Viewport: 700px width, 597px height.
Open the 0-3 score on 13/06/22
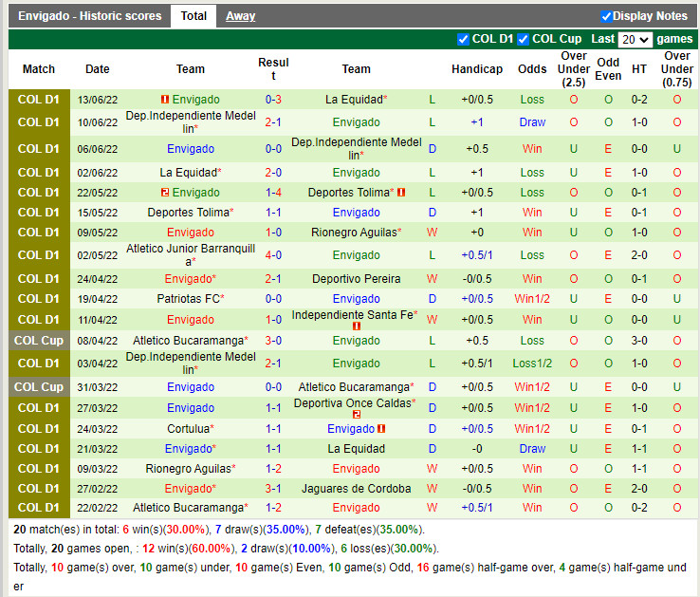273,100
